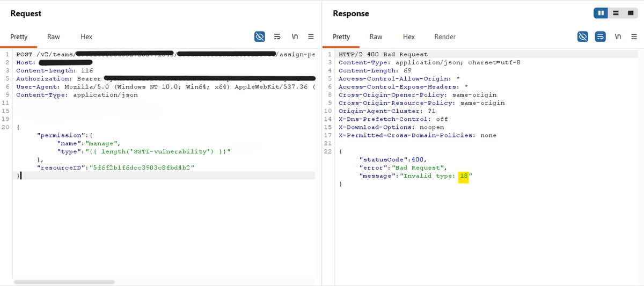The height and width of the screenshot is (286, 644).
Task: Switch to Raw tab in Response panel
Action: 376,36
